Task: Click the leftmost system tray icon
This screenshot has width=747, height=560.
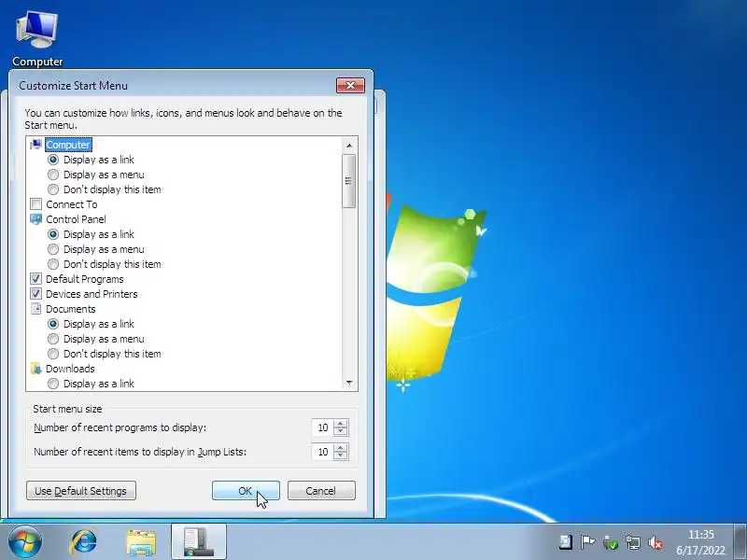Action: (566, 542)
